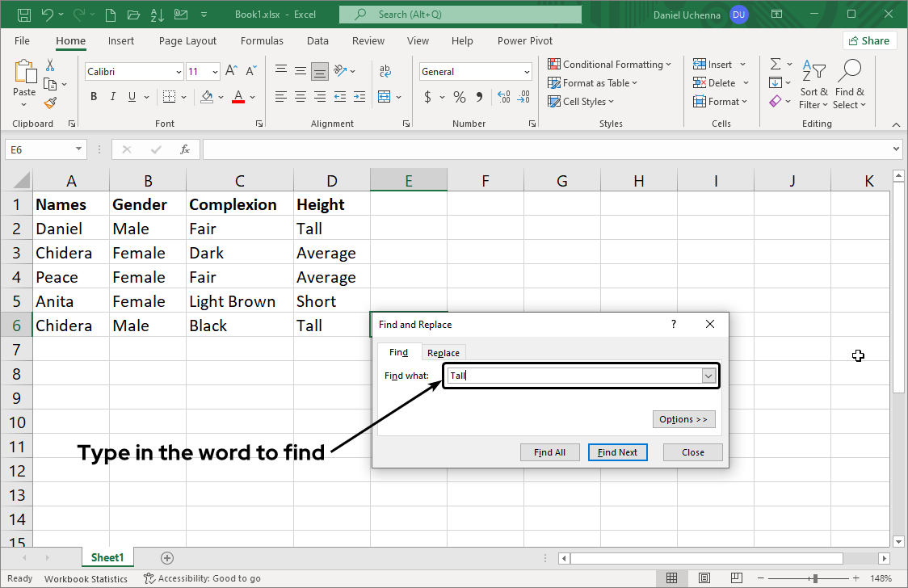Image resolution: width=908 pixels, height=588 pixels.
Task: Click the Format Painter brush icon
Action: (50, 103)
